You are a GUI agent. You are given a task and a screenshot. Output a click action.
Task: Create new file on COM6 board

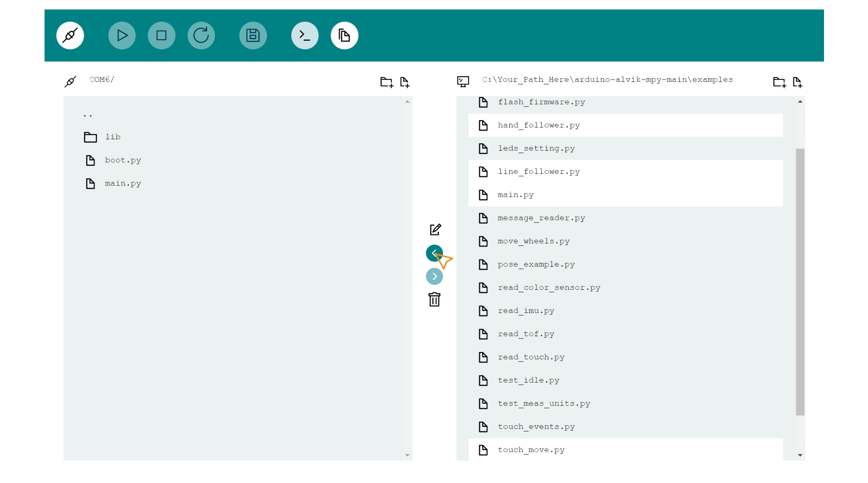click(x=404, y=82)
